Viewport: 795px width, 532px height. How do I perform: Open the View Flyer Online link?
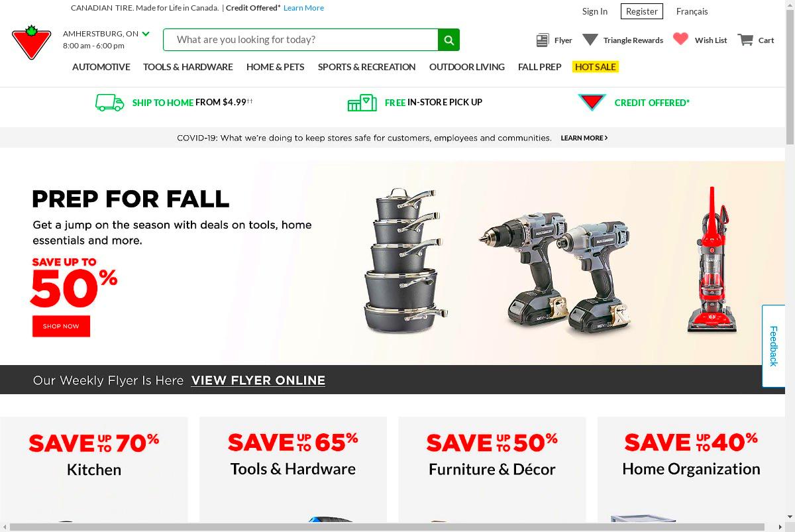coord(258,380)
